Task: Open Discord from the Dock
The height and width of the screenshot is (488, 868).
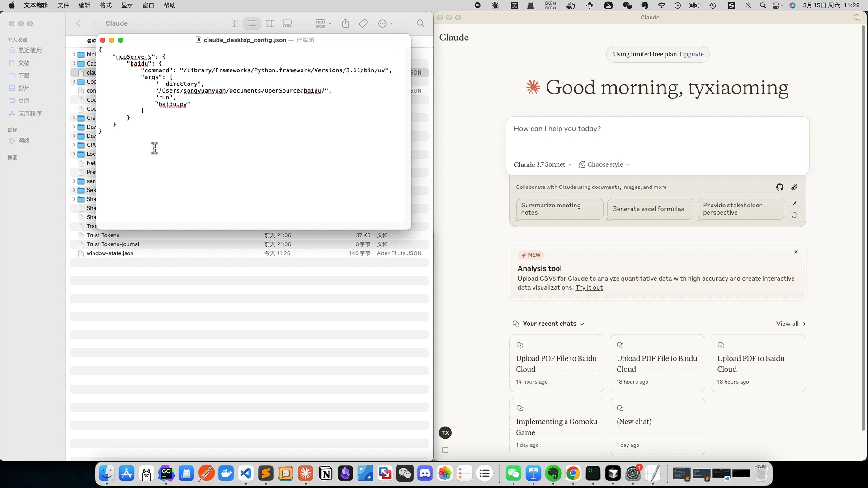Action: coord(425,473)
